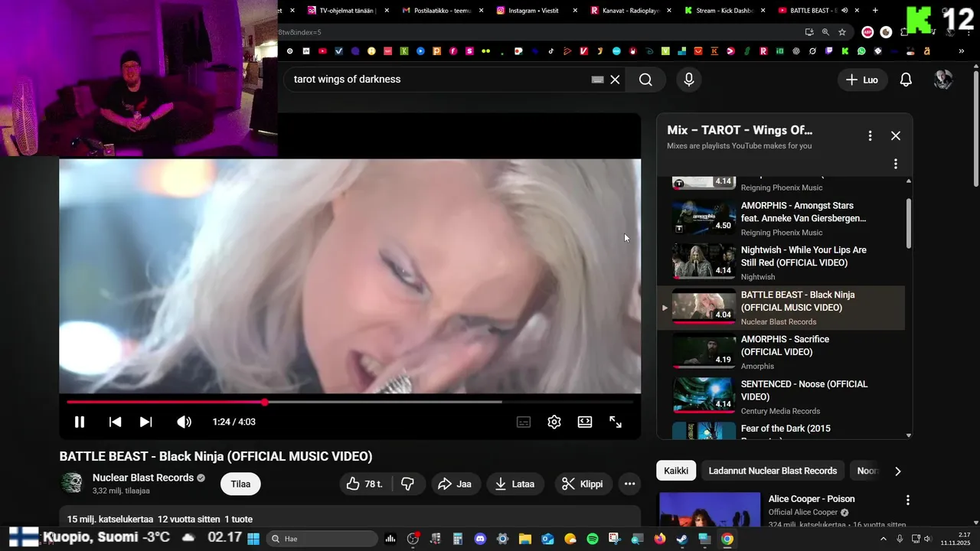Open Spotify from the taskbar
The image size is (980, 551).
click(593, 539)
